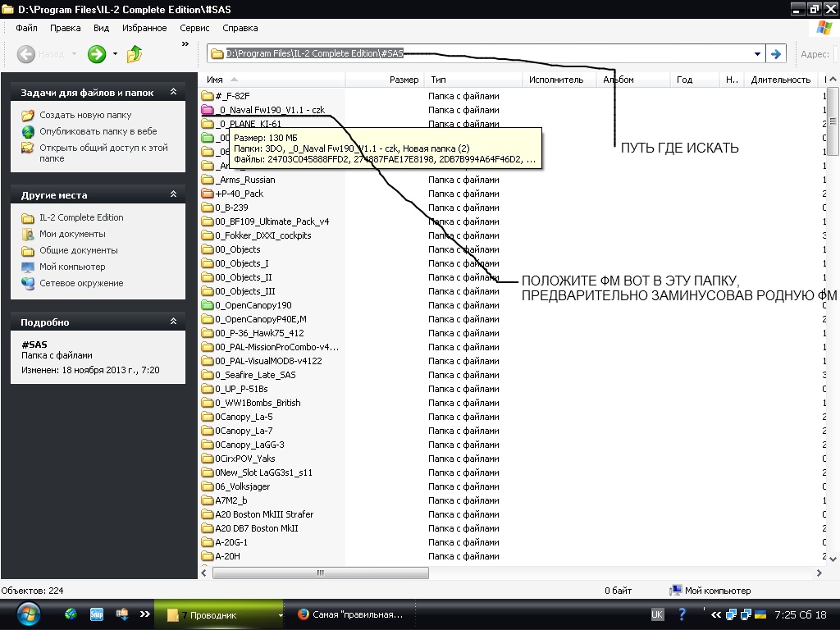Screen dimensions: 840x630
Task: Select the 0_Seafire_Late_SAS folder name
Action: pyautogui.click(x=256, y=374)
